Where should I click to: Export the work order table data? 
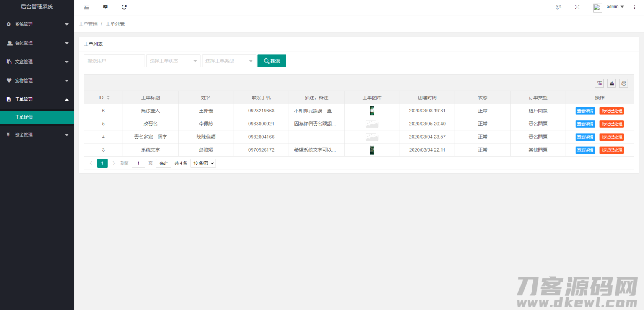611,83
